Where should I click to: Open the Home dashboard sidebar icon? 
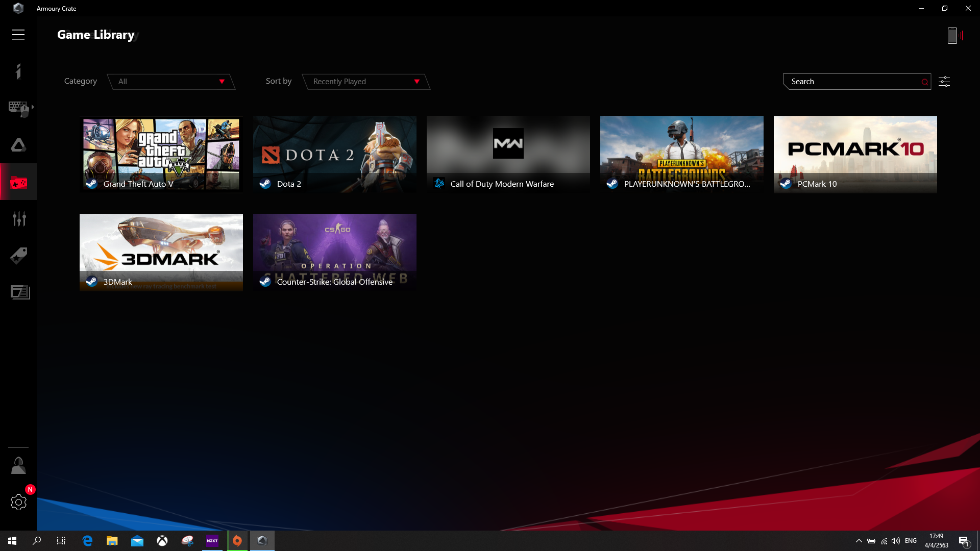(18, 71)
